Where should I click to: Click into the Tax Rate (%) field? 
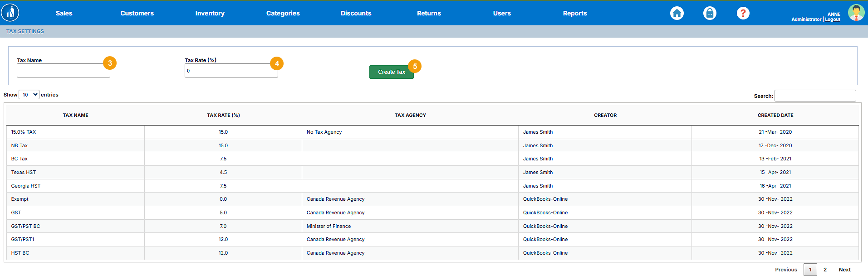click(x=231, y=71)
